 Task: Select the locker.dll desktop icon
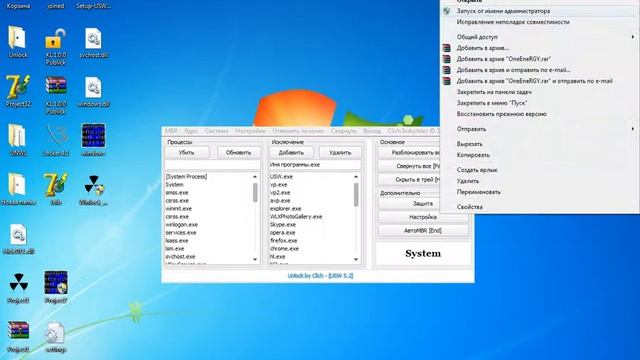(x=56, y=136)
